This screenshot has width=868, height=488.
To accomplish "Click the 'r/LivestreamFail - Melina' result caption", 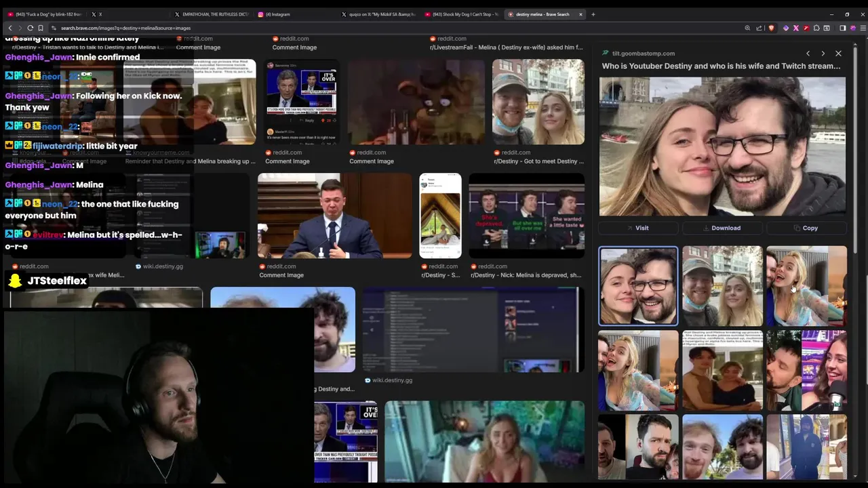I will click(506, 47).
